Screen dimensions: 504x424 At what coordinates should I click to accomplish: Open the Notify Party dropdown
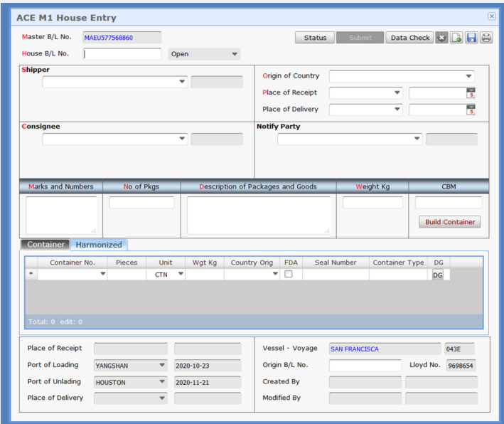417,139
